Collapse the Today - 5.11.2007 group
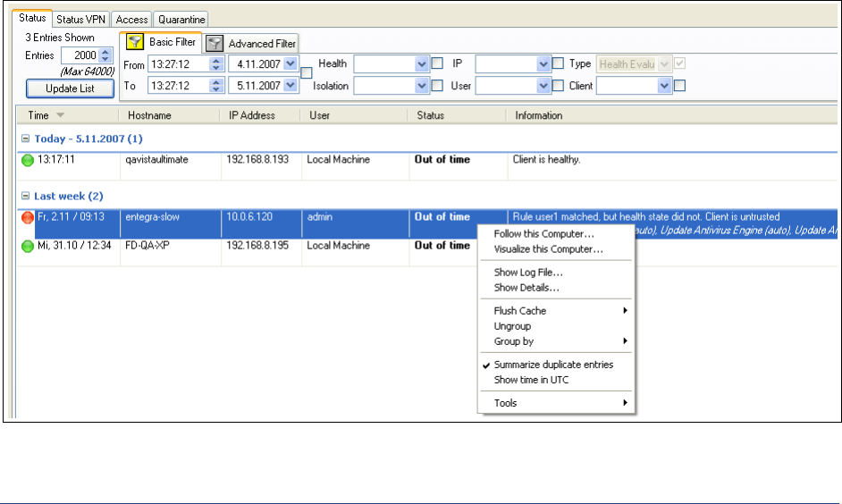 (x=25, y=139)
